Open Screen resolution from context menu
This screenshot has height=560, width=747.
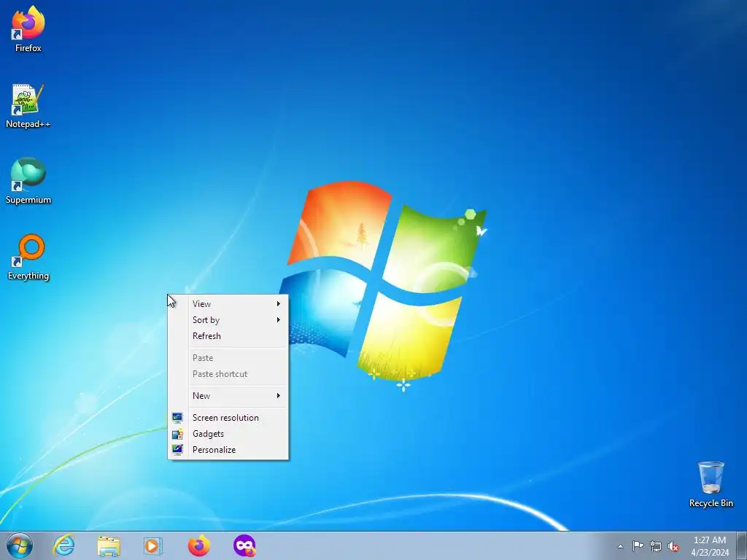pos(228,418)
